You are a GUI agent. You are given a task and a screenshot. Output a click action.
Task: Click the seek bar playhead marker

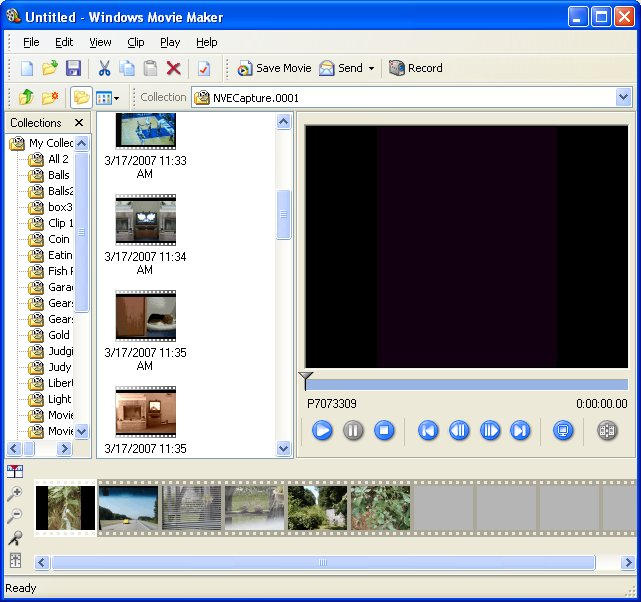[305, 379]
